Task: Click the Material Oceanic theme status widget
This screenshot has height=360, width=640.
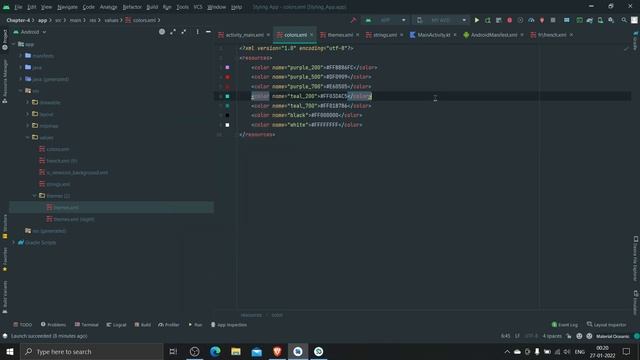Action: coord(612,336)
